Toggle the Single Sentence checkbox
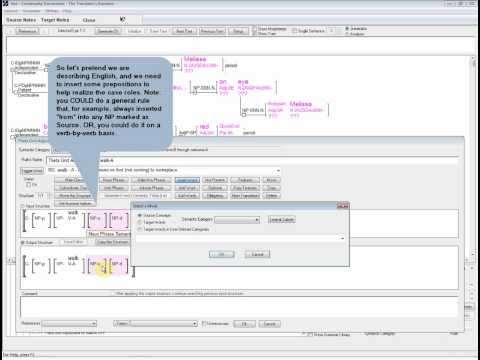The image size is (480, 360). click(295, 31)
